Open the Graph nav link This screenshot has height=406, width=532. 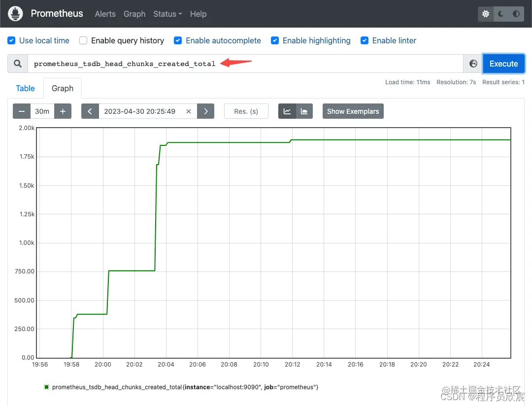tap(134, 14)
